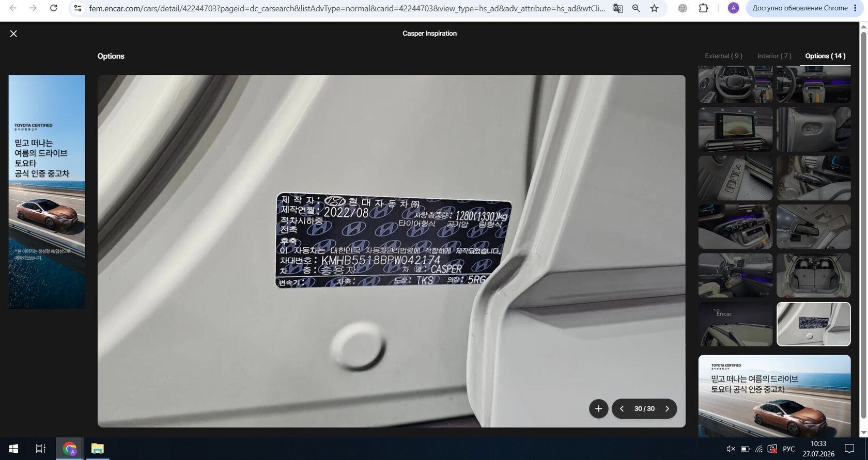
Task: Open the taskbar clock showing 10:33
Action: [818, 449]
